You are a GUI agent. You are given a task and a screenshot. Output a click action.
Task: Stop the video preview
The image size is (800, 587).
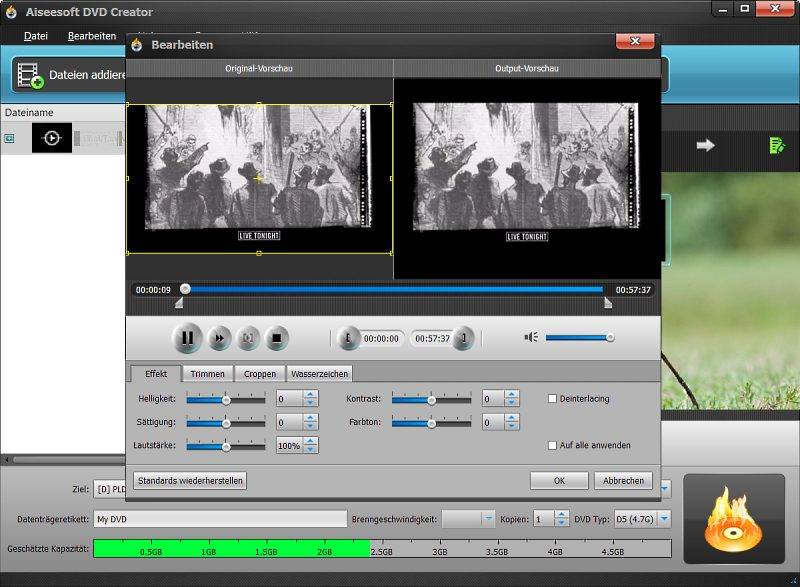coord(277,338)
